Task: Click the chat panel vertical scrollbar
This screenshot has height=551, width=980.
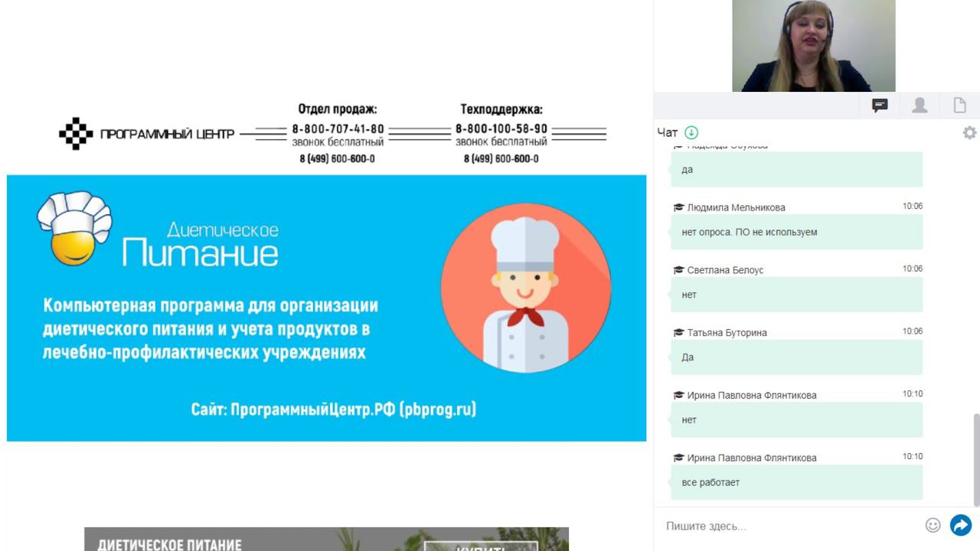Action: (x=976, y=459)
